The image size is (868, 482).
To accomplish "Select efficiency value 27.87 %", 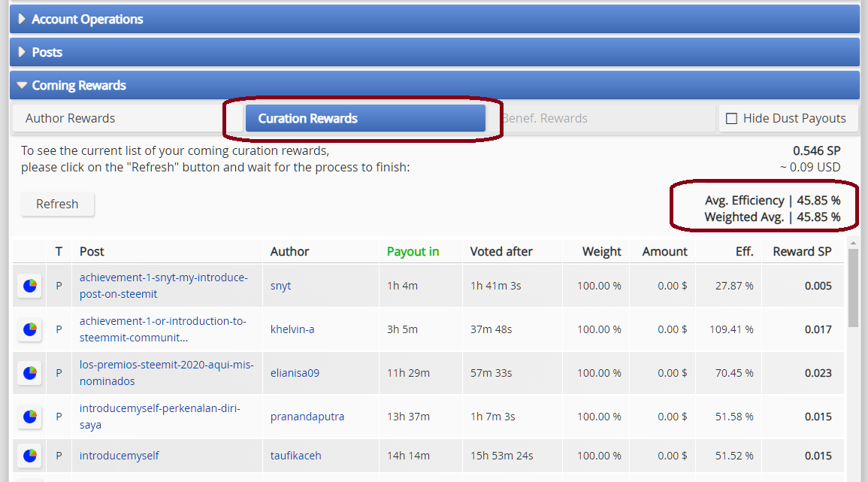I will tap(734, 286).
